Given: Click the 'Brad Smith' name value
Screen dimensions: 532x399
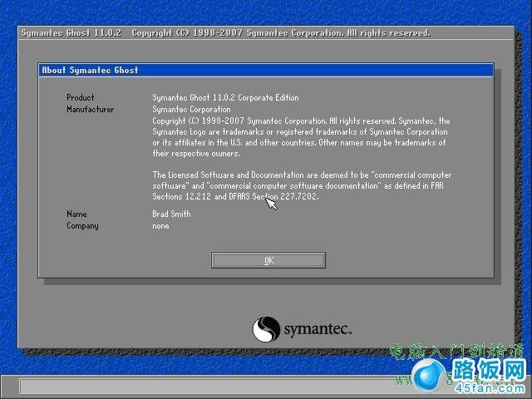Looking at the screenshot, I should [172, 214].
